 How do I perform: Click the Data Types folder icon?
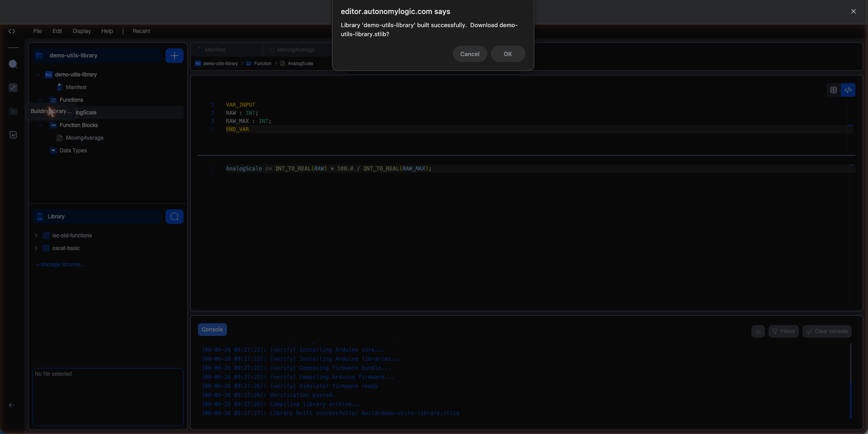(53, 151)
